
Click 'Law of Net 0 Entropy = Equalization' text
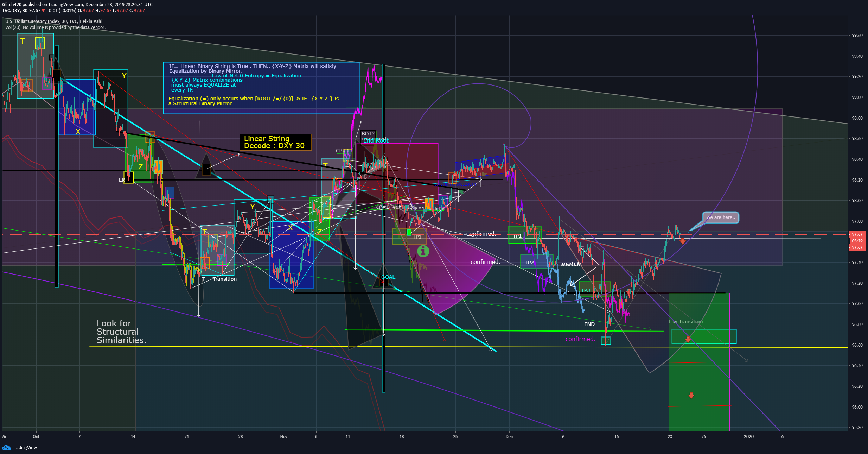(256, 76)
